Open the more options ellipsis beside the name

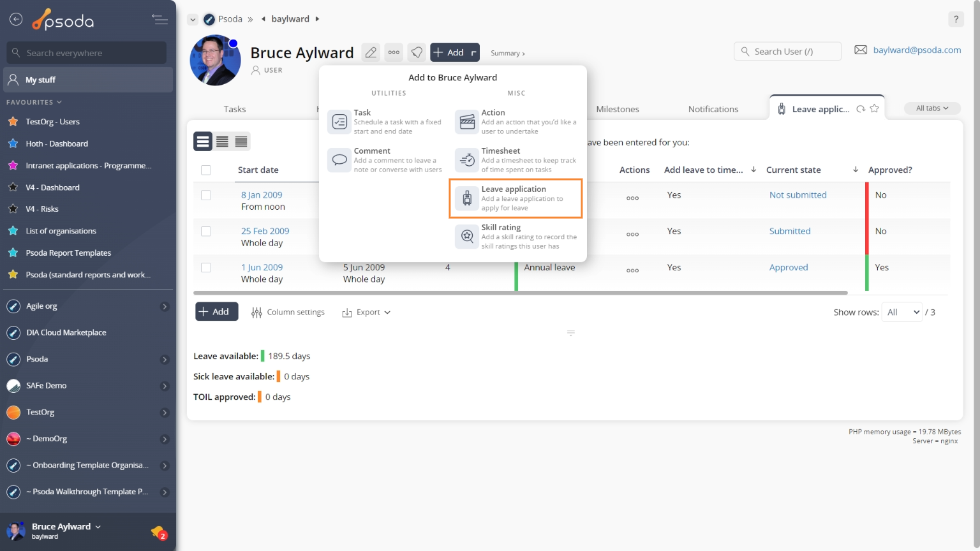(394, 52)
